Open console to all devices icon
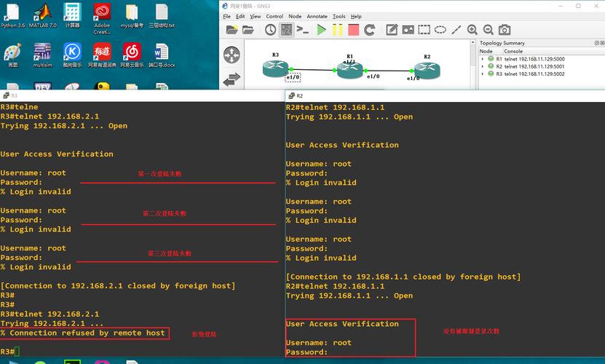The height and width of the screenshot is (364, 605). coord(302,30)
